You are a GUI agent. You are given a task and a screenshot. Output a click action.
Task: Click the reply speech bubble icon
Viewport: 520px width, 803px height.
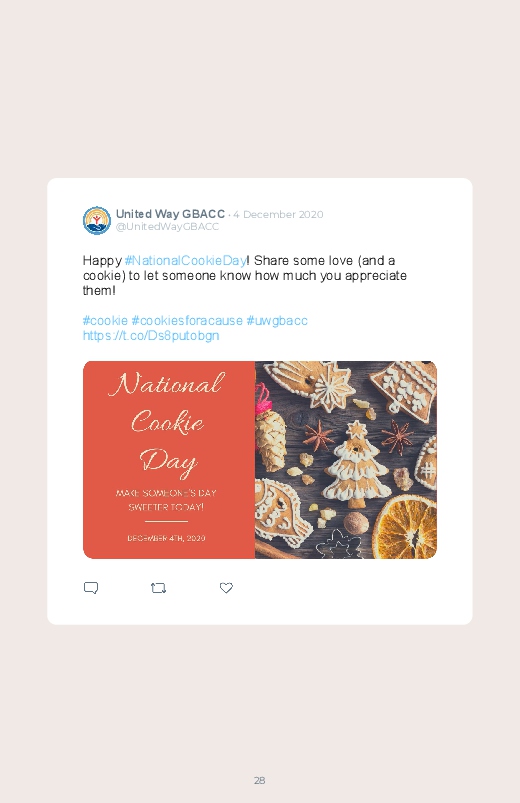click(x=91, y=588)
